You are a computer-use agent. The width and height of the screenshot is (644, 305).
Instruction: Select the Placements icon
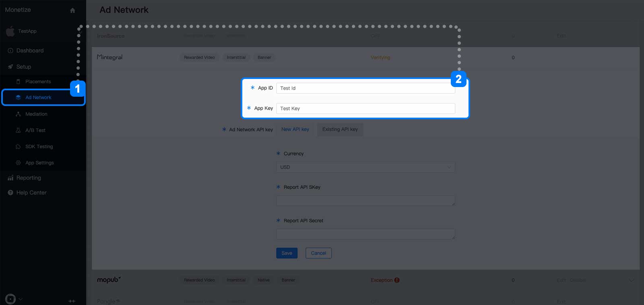coord(18,82)
